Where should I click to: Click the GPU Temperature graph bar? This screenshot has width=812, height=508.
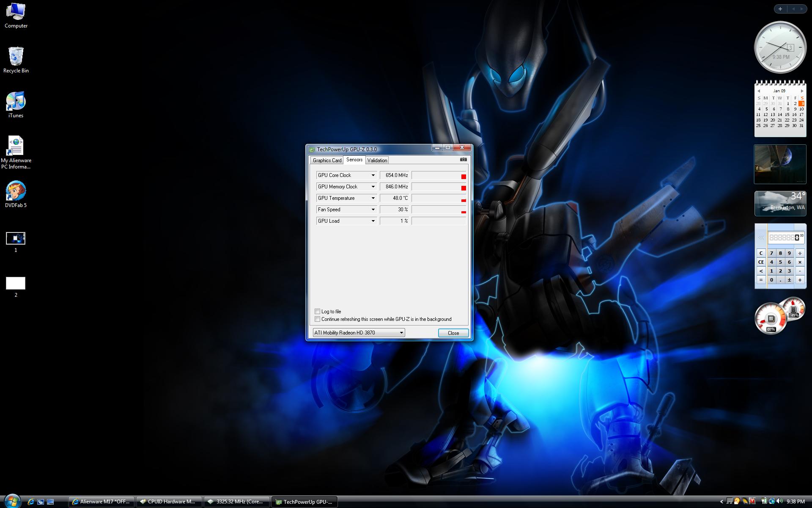(x=439, y=198)
